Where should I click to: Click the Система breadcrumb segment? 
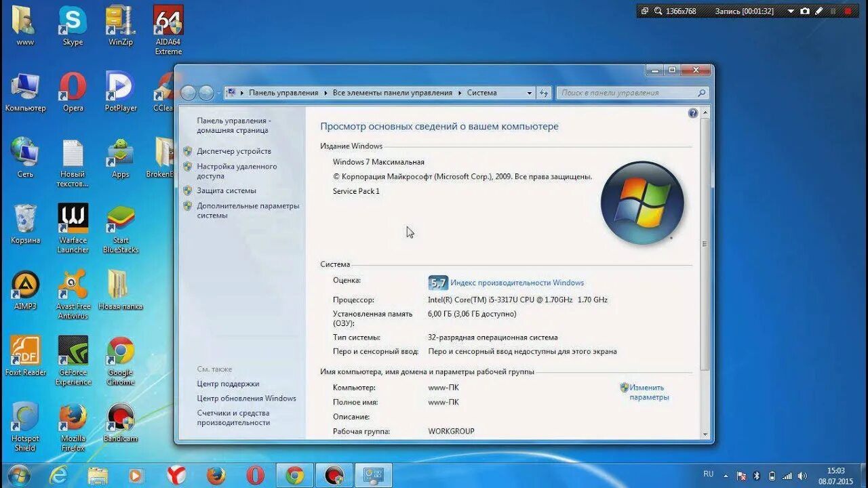(481, 93)
